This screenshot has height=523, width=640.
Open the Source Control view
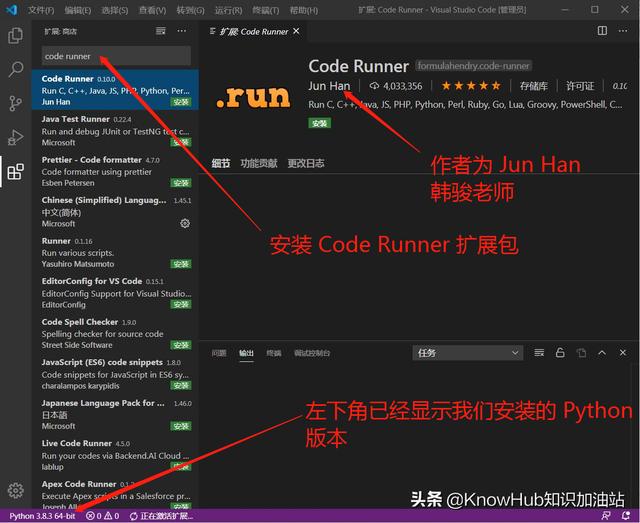[x=16, y=103]
